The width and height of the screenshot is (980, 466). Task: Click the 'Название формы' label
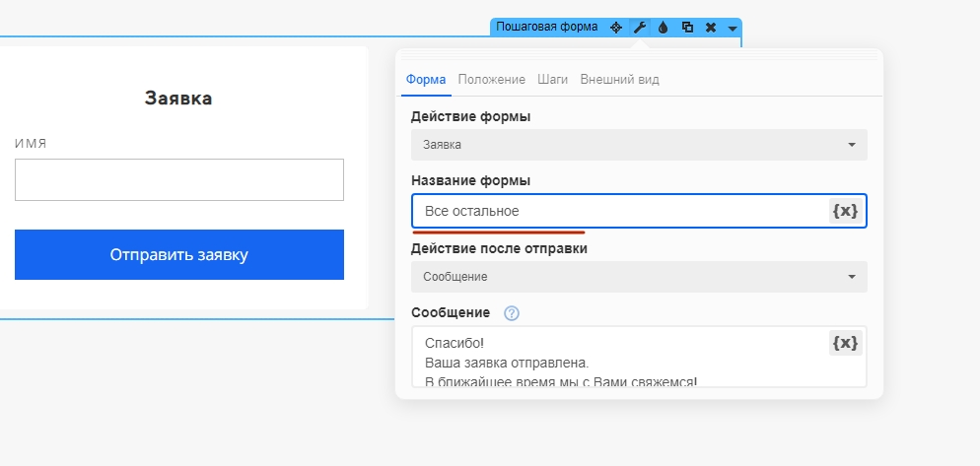[470, 180]
